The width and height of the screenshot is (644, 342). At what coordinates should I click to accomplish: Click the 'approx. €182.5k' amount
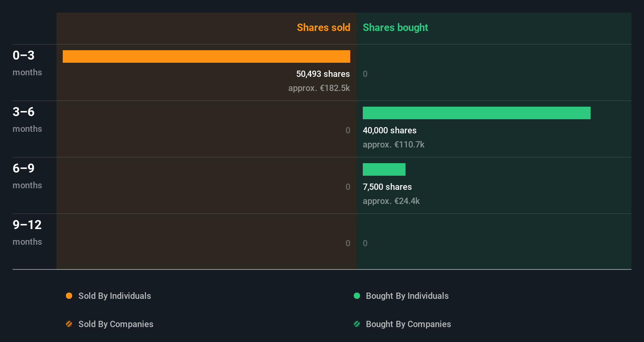pos(319,88)
